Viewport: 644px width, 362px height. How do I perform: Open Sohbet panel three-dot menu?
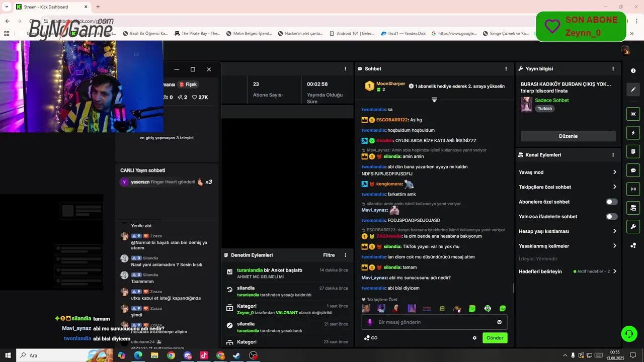[506, 69]
